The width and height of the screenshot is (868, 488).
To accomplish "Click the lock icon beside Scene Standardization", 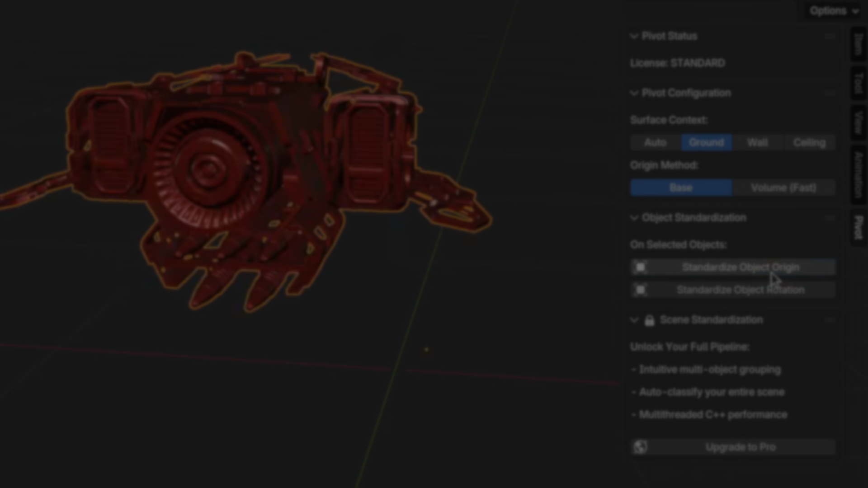I will point(650,320).
